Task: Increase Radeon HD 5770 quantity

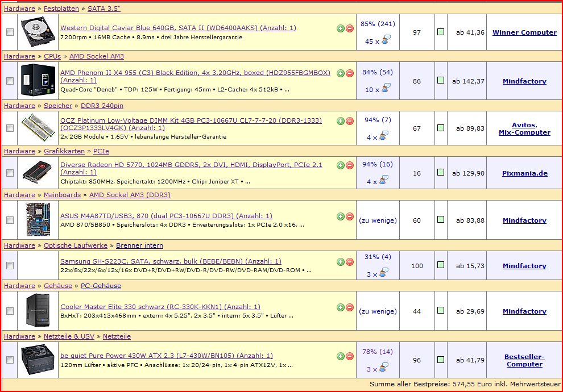Action: (x=341, y=165)
